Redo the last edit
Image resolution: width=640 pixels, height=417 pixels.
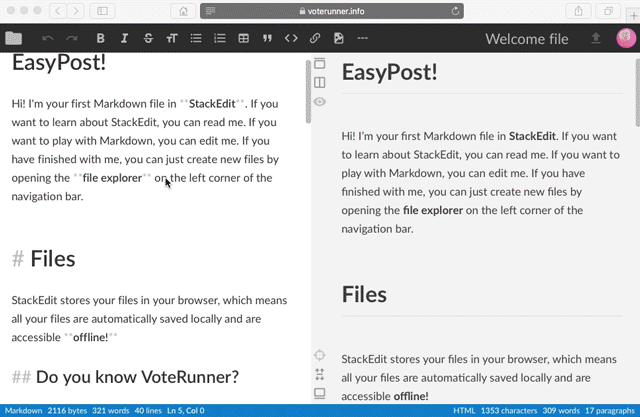coord(72,38)
